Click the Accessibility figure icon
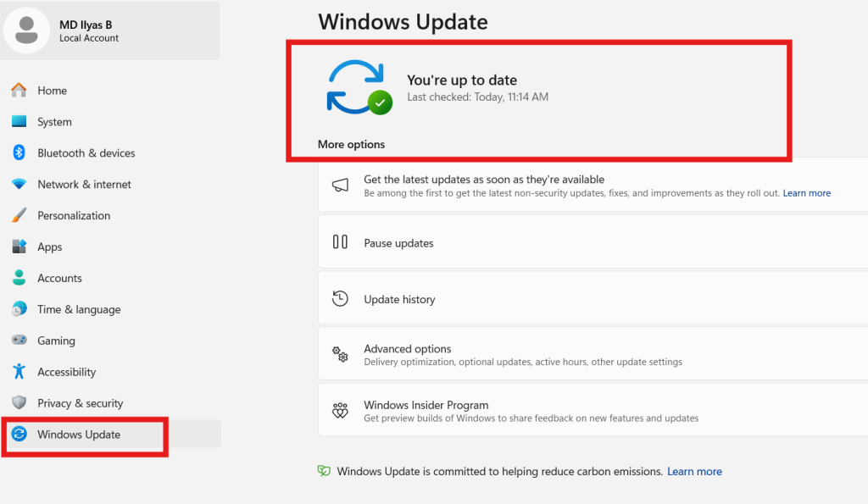Screen dimensions: 868x504 17,371
